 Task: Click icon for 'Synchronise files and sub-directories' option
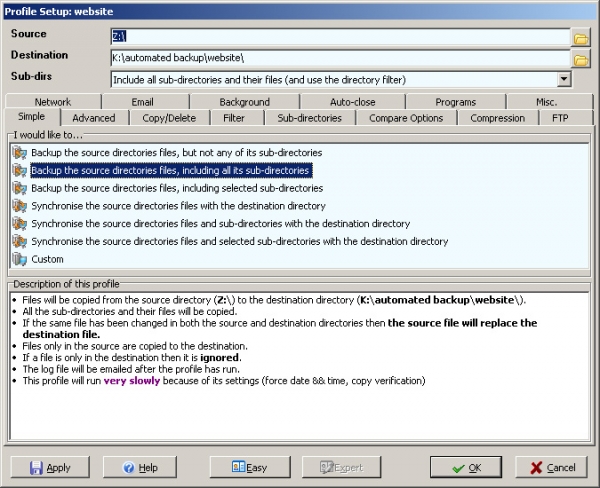click(19, 224)
